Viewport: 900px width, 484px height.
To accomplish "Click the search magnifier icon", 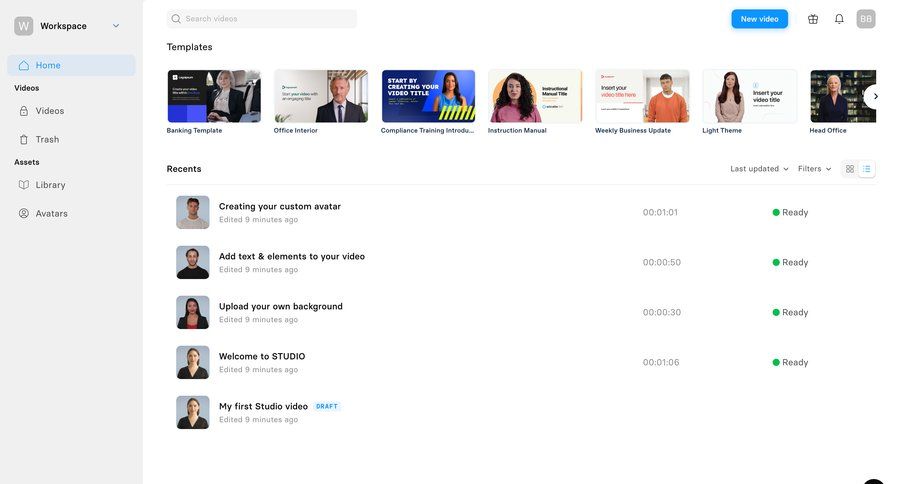I will [176, 19].
